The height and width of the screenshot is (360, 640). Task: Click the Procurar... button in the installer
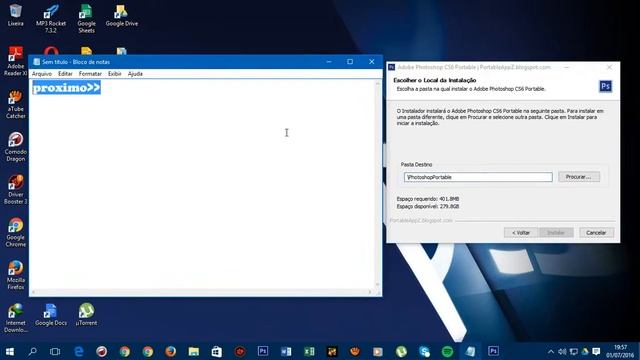coord(579,177)
